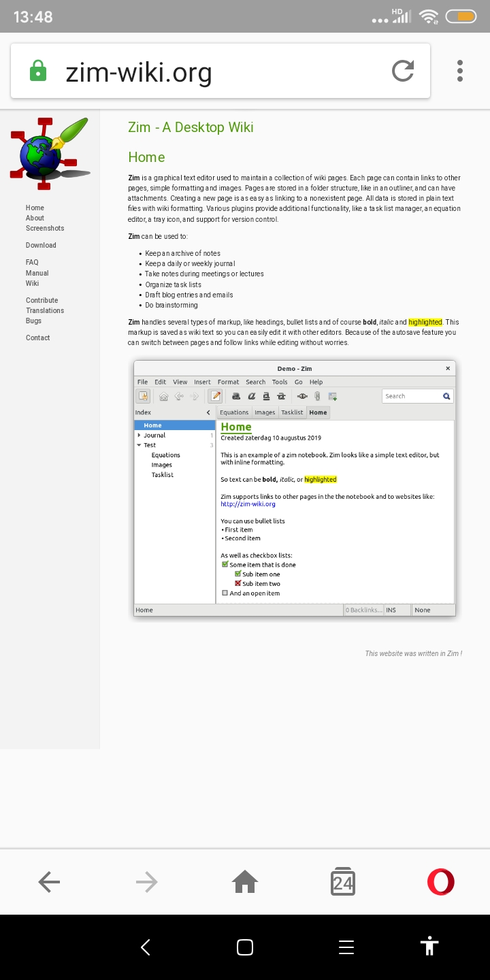Screen dimensions: 490x980
Task: Click link chain icon in Demo - Zim toolbar
Action: pos(302,396)
